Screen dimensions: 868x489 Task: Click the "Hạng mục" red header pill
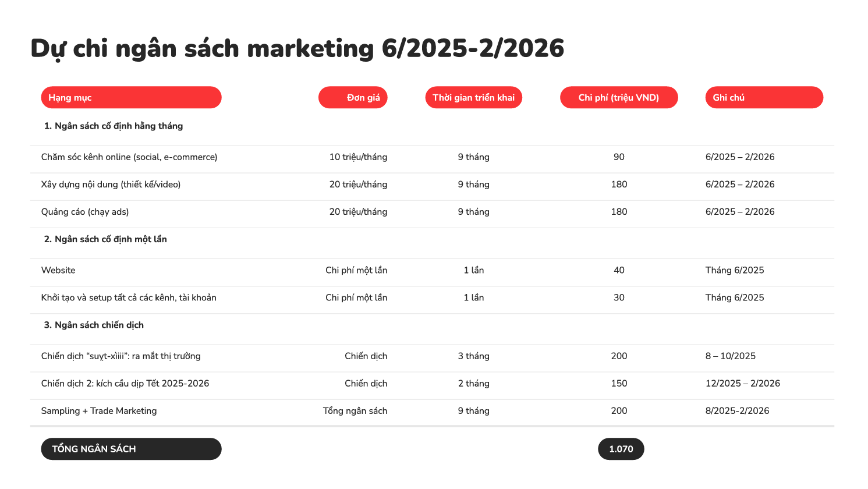pos(131,97)
